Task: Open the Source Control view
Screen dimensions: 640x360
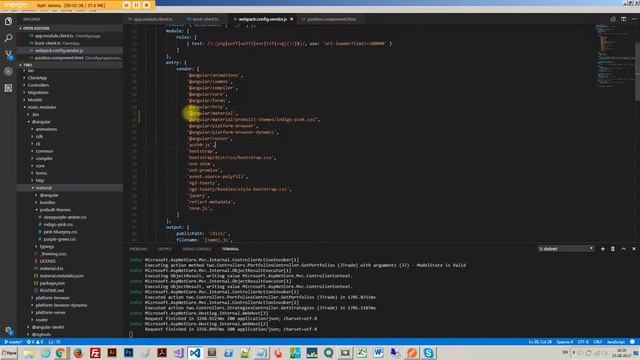Action: pos(8,55)
